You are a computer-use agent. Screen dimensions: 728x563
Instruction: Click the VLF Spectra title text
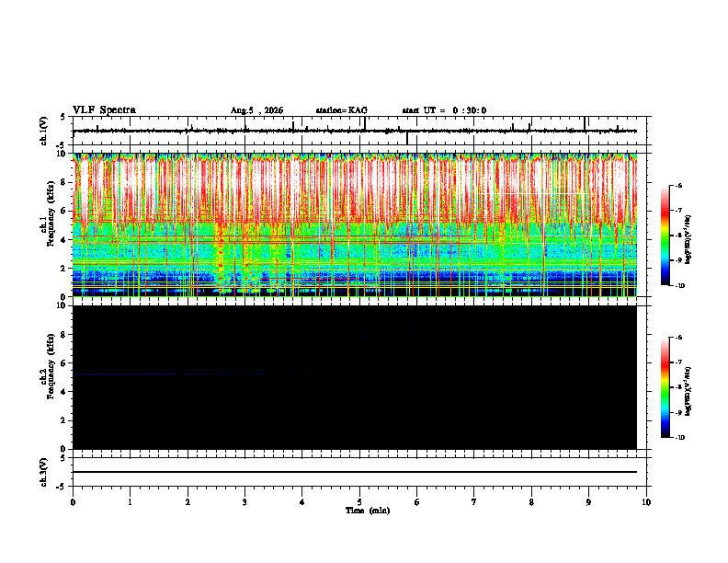[x=104, y=110]
